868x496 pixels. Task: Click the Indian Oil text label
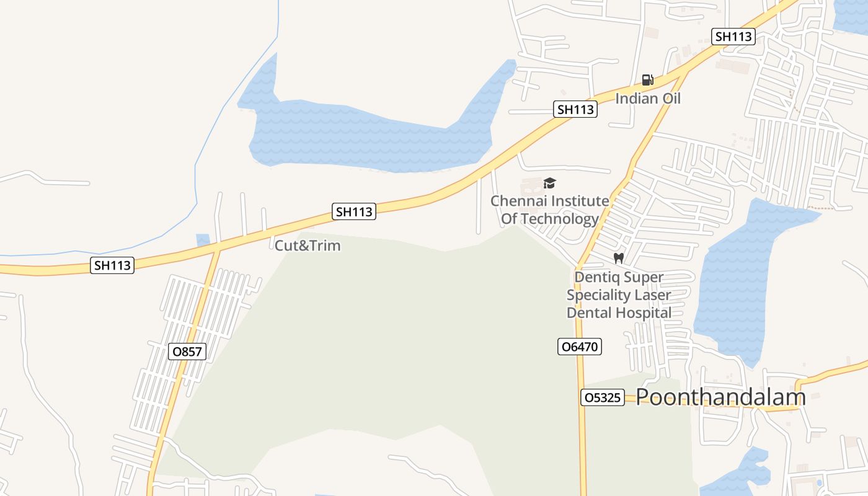coord(648,99)
